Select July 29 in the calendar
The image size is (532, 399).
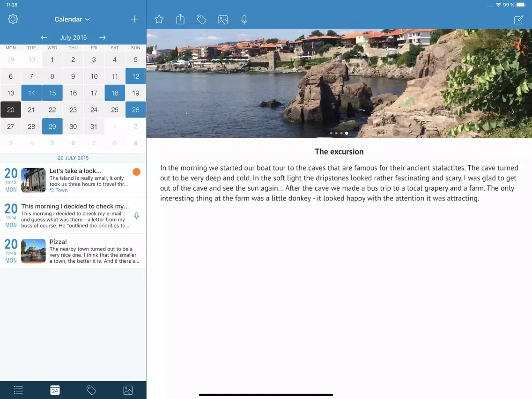(x=52, y=126)
